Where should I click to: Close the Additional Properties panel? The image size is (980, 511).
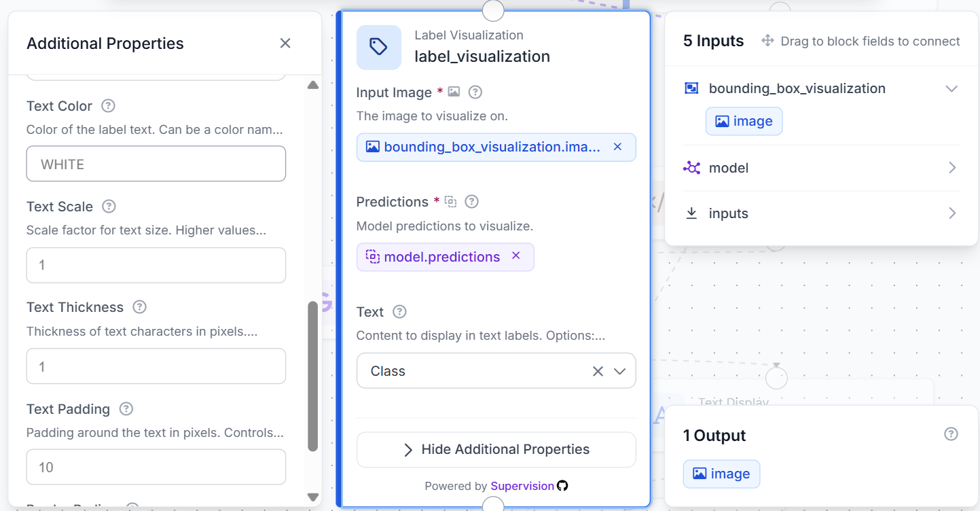285,43
